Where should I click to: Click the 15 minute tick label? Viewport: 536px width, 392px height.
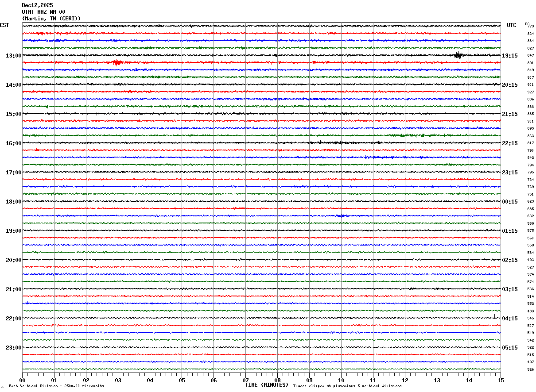coord(501,380)
